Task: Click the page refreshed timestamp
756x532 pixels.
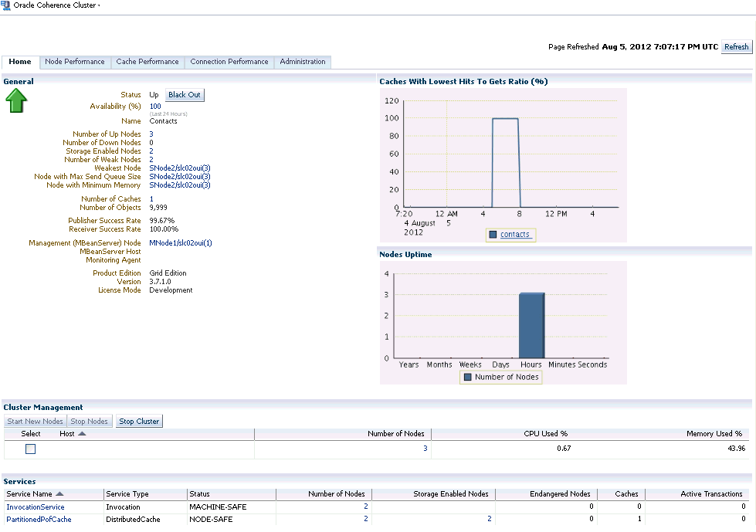Action: [660, 47]
